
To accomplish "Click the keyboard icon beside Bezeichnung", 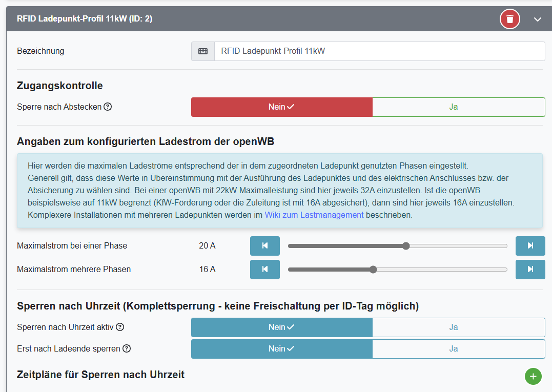I will 203,51.
